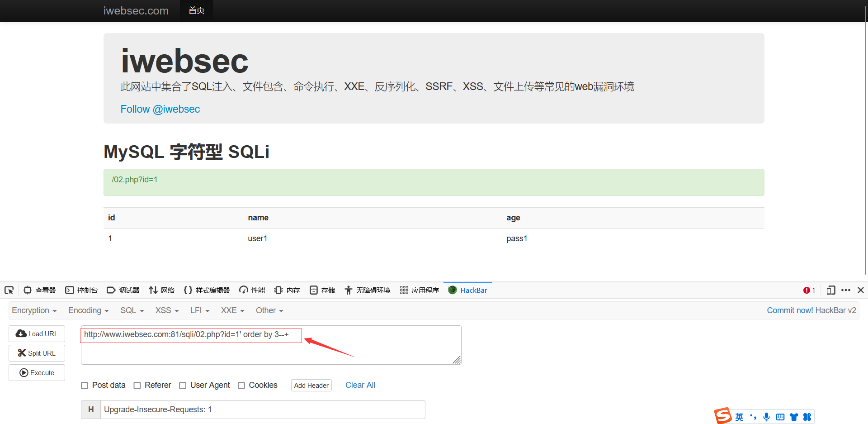Open the Sogou toolbox grid icon
Screen dimensions: 868x424
pyautogui.click(x=808, y=417)
